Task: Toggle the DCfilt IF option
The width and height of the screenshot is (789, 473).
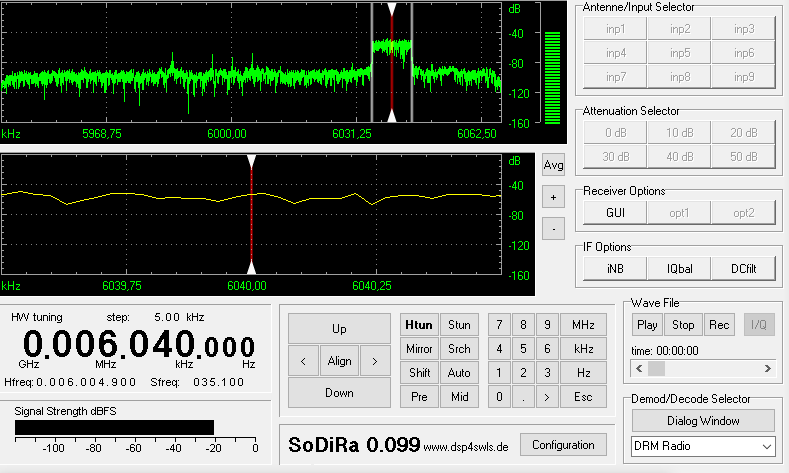Action: tap(743, 268)
